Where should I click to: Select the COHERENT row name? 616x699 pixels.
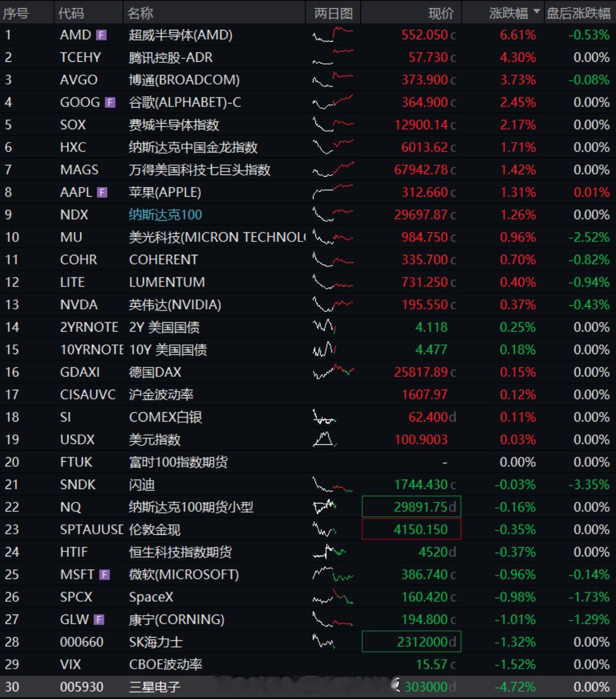[x=164, y=260]
